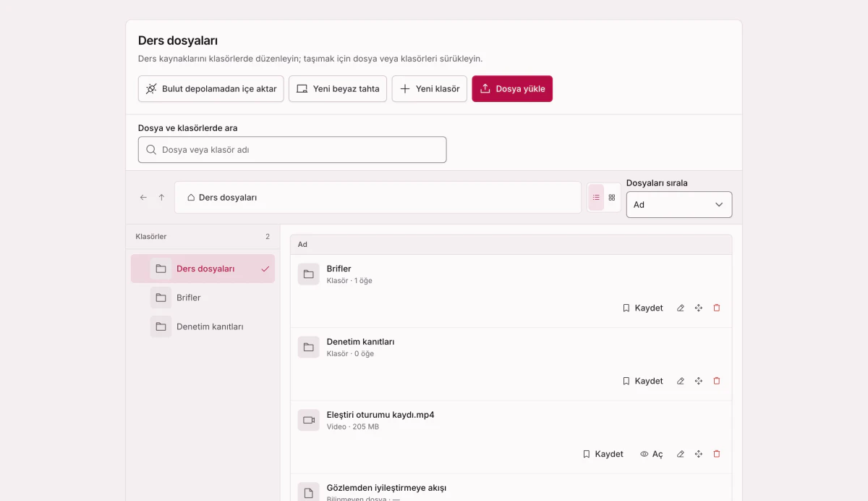Click Aç for Eleştiri oturumu kaydı.mp4
The image size is (868, 501).
point(652,454)
